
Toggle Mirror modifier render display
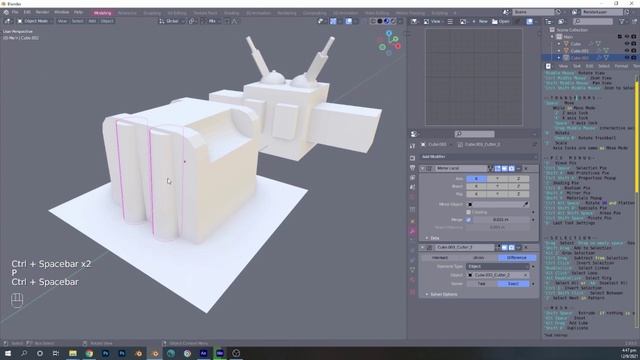pos(511,168)
